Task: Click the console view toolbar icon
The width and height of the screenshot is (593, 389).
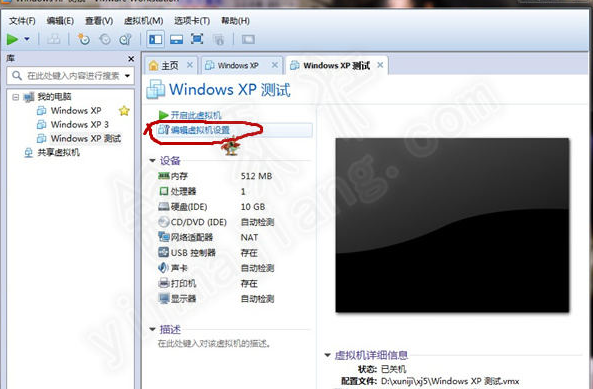Action: tap(248, 39)
